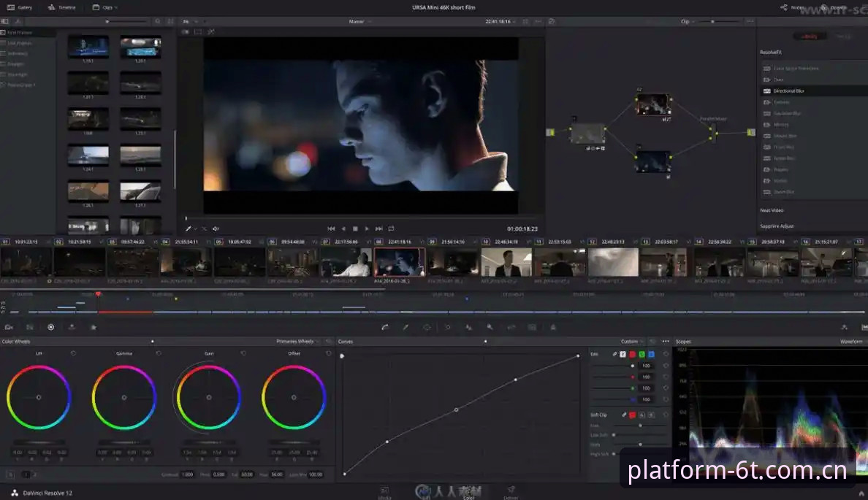Select the lower node 03 in graph
This screenshot has height=500, width=868.
(653, 162)
